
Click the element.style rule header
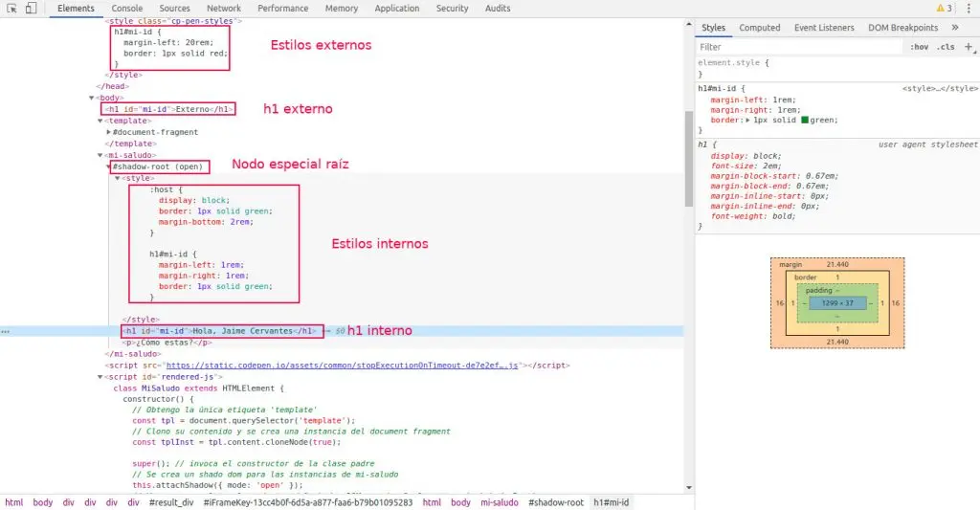coord(733,63)
